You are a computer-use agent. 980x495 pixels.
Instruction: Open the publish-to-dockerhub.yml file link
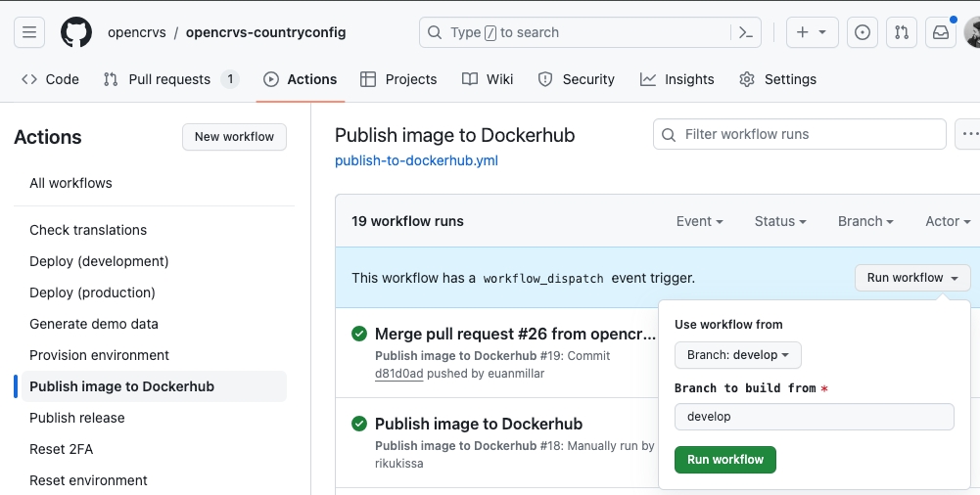[x=416, y=160]
